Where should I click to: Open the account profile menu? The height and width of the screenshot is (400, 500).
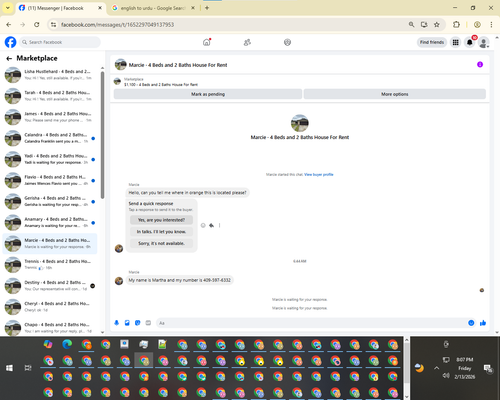[484, 42]
